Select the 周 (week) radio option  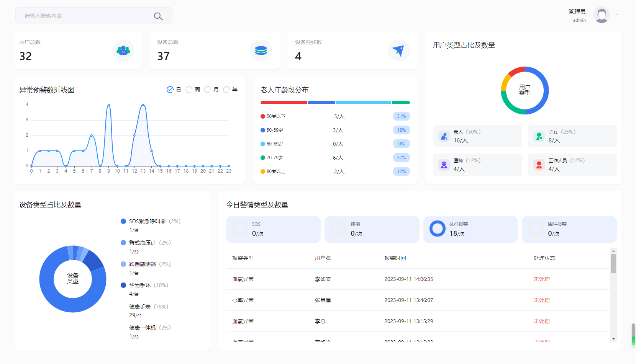click(189, 90)
